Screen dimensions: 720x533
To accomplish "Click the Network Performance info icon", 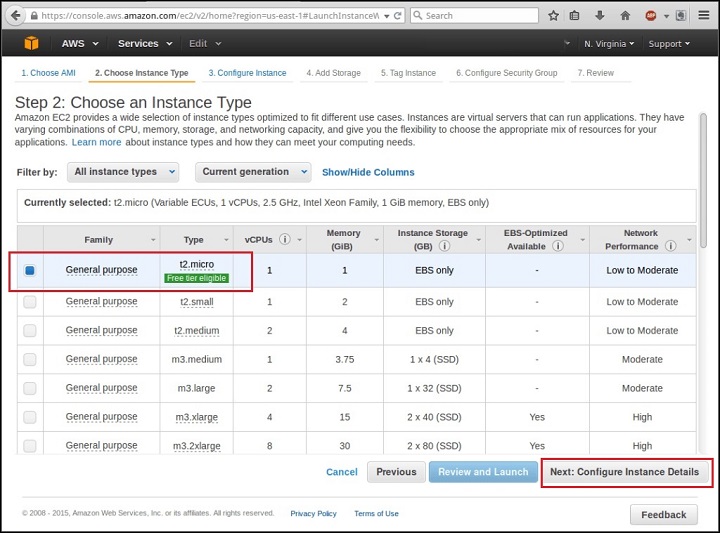I will click(x=670, y=246).
